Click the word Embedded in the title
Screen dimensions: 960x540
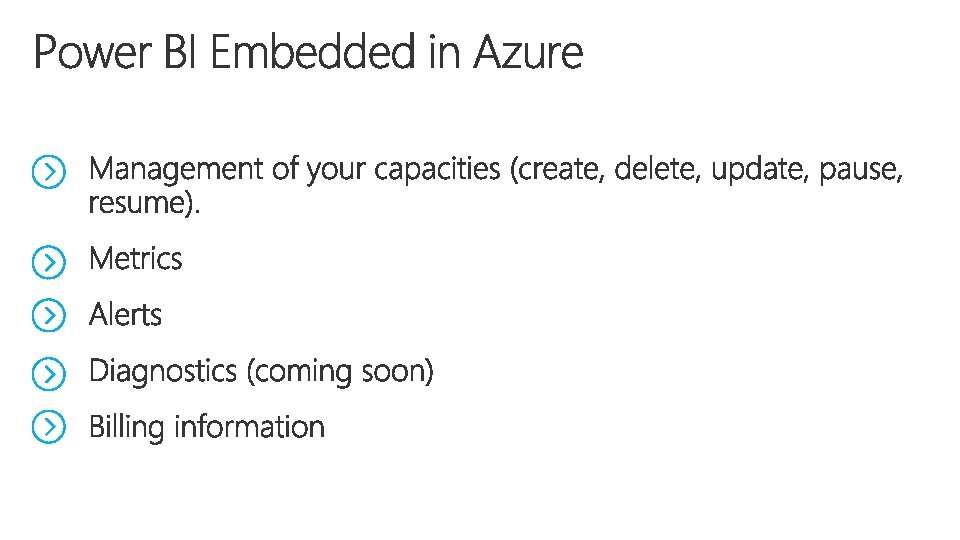click(x=313, y=52)
